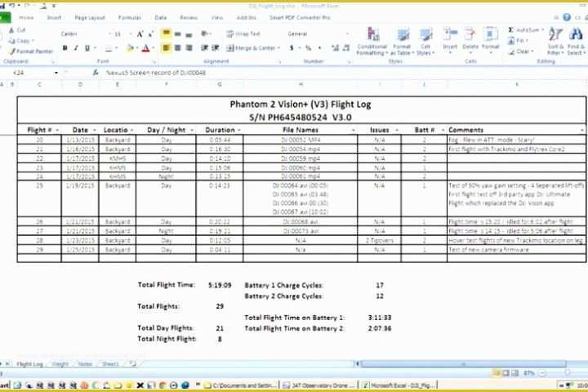Click AutoSum
Viewport: 588px width, 392px height.
[525, 29]
